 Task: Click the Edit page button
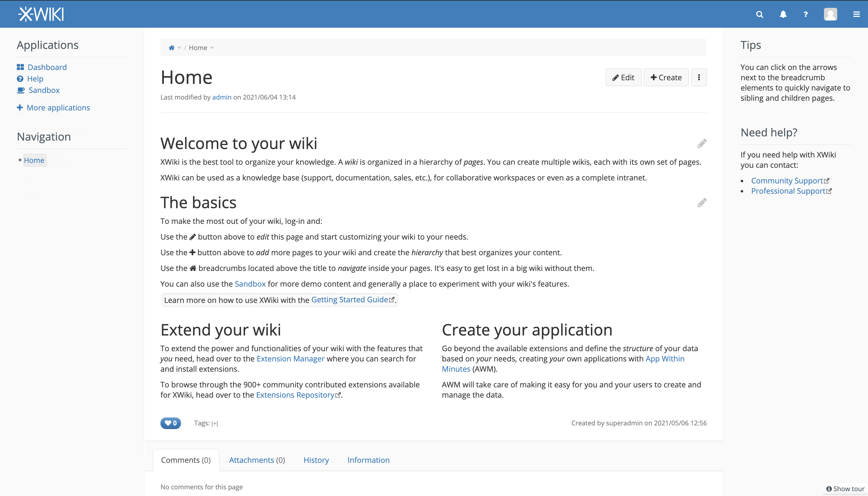coord(623,77)
